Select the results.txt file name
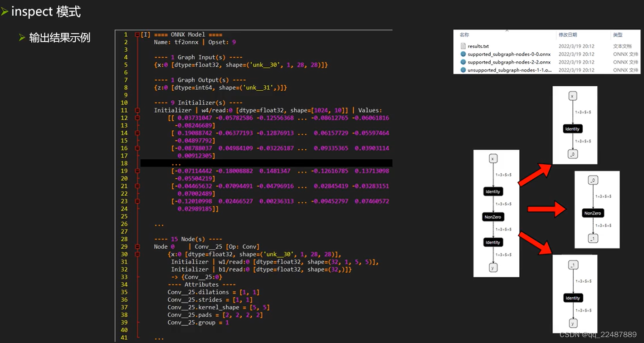Screen dimensions: 644x343 point(478,46)
